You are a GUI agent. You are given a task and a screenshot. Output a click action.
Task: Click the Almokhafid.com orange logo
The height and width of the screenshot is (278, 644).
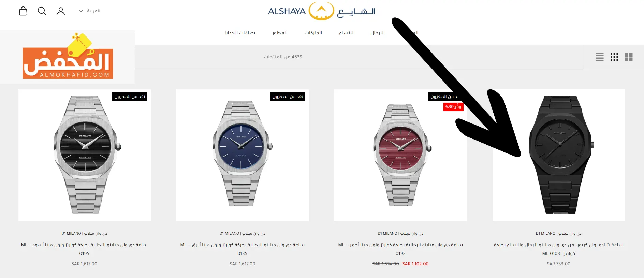68,57
